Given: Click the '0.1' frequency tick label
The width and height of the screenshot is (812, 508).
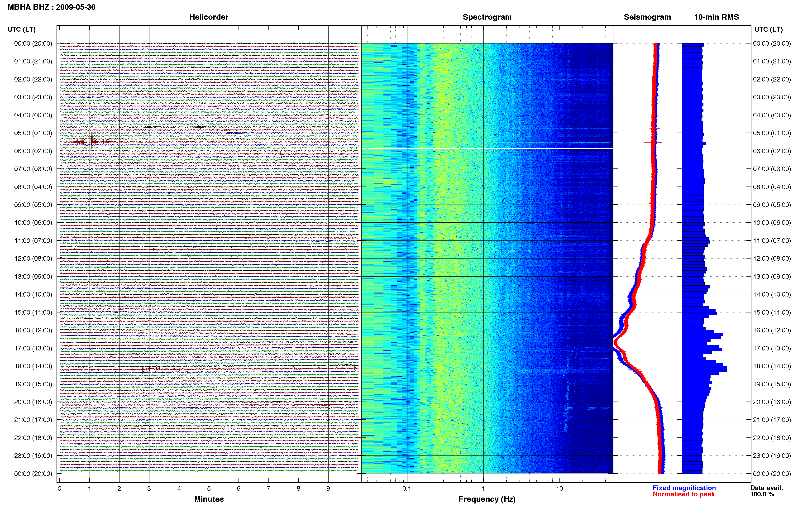Looking at the screenshot, I should coord(407,489).
